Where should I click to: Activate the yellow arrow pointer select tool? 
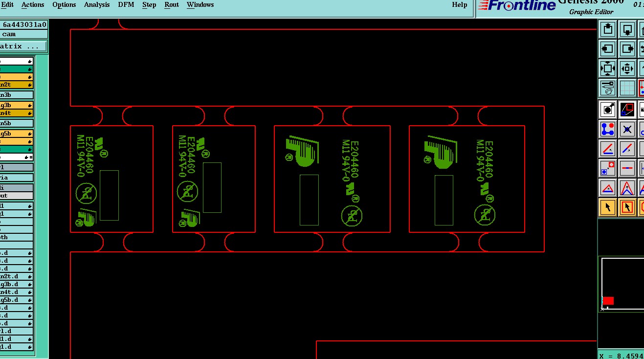pyautogui.click(x=608, y=207)
